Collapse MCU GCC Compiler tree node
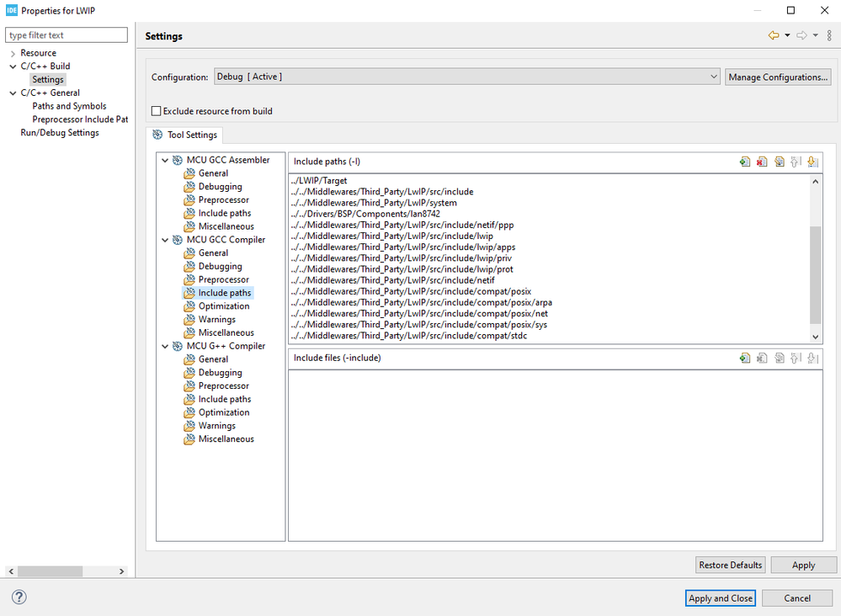Viewport: 841px width, 616px height. pyautogui.click(x=165, y=240)
